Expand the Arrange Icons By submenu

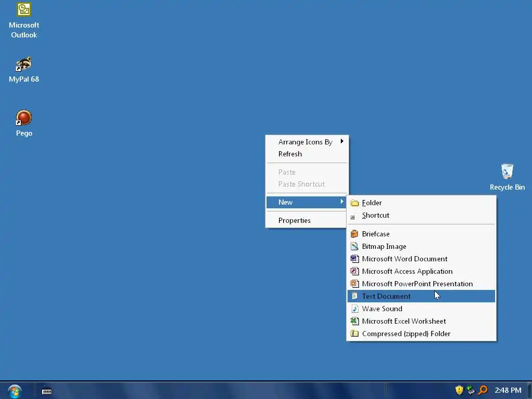(x=307, y=142)
